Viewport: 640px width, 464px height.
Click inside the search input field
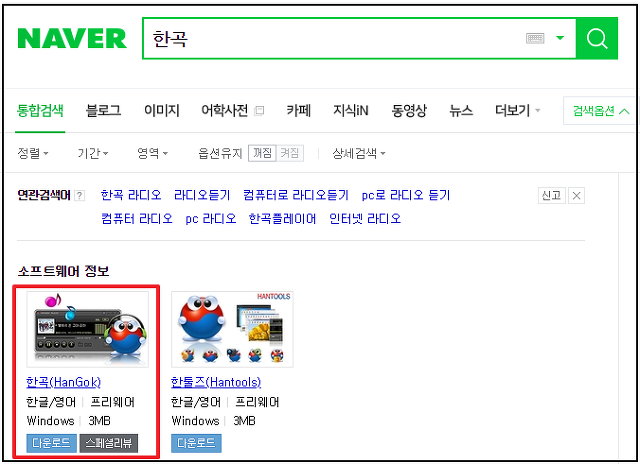(335, 38)
